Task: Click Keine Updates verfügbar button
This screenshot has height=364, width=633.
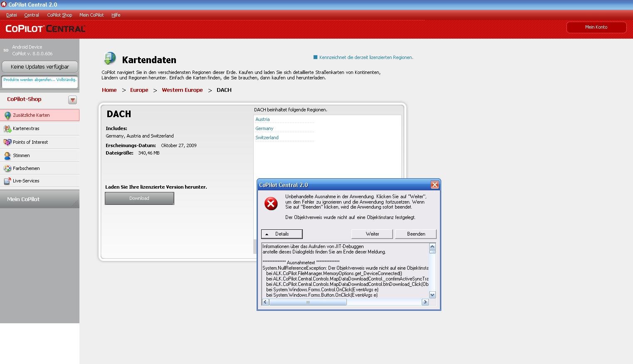Action: click(x=40, y=66)
